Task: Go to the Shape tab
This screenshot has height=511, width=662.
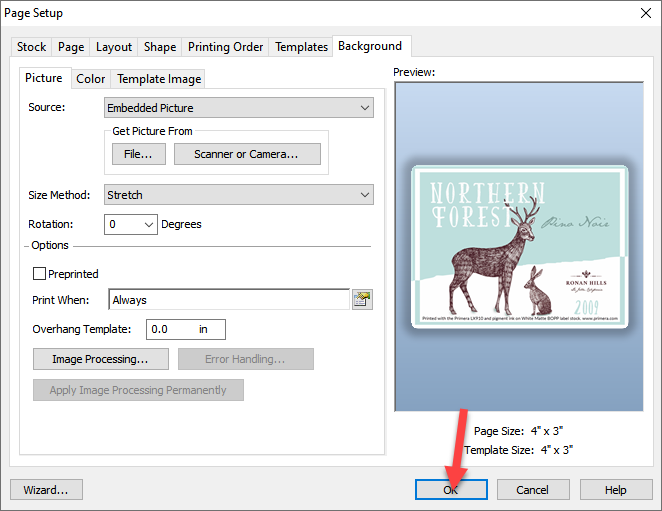Action: [160, 47]
